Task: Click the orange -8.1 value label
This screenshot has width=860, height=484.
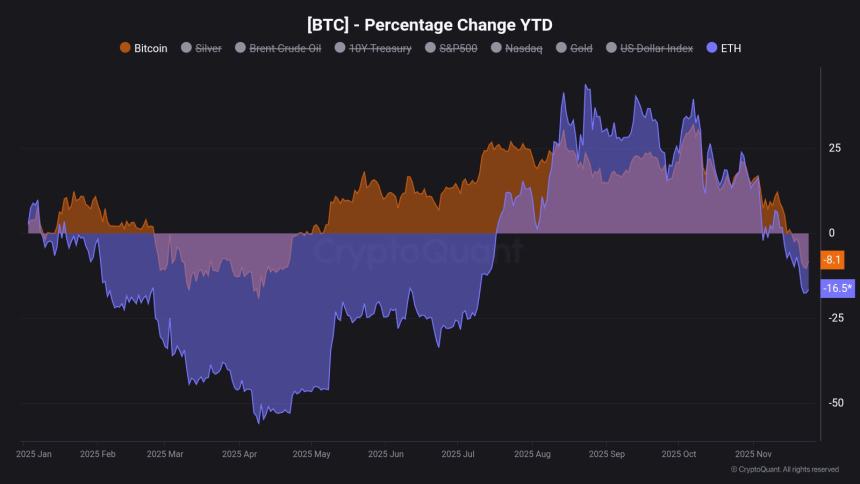Action: tap(832, 260)
